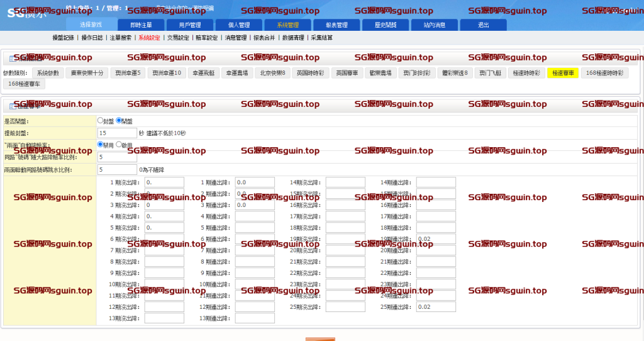
Task: Open the 用戶管理 tab
Action: point(190,25)
